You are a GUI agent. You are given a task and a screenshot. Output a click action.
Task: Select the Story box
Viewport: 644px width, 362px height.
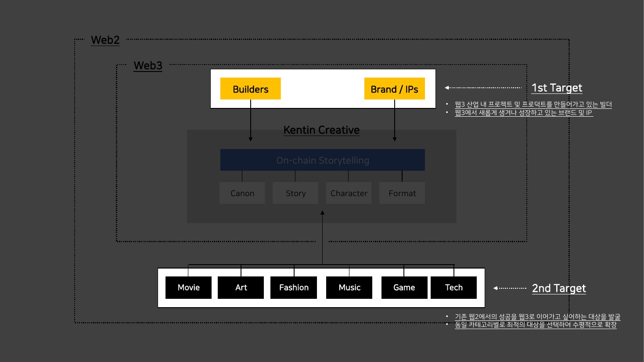coord(295,193)
